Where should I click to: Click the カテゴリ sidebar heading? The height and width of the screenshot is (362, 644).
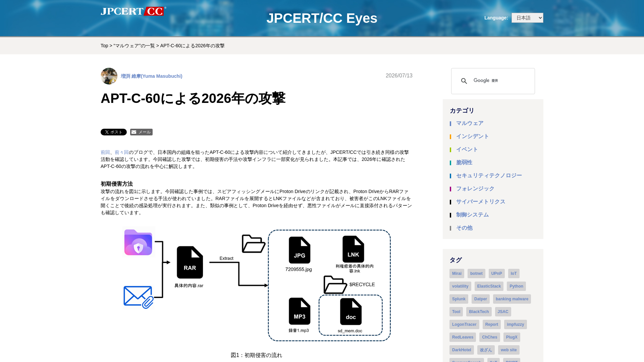coord(462,111)
